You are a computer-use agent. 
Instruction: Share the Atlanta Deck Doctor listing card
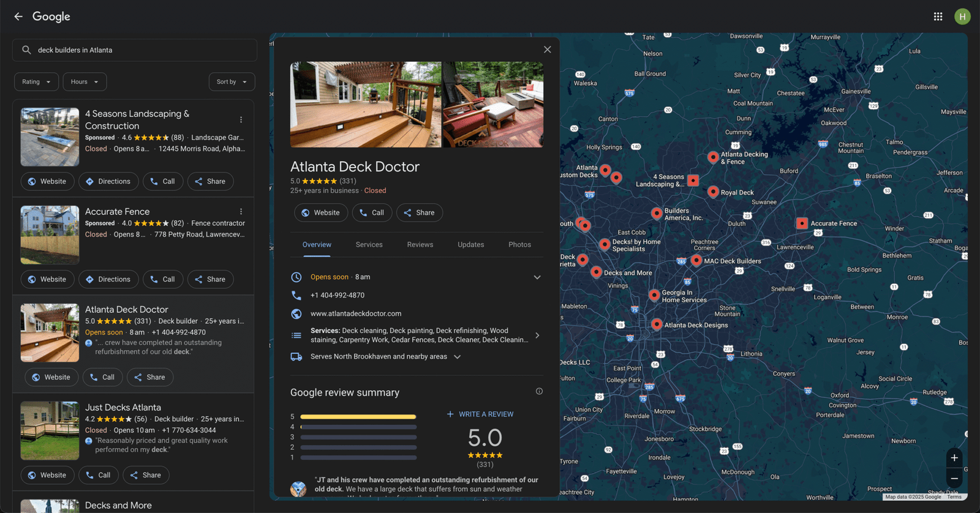click(150, 377)
